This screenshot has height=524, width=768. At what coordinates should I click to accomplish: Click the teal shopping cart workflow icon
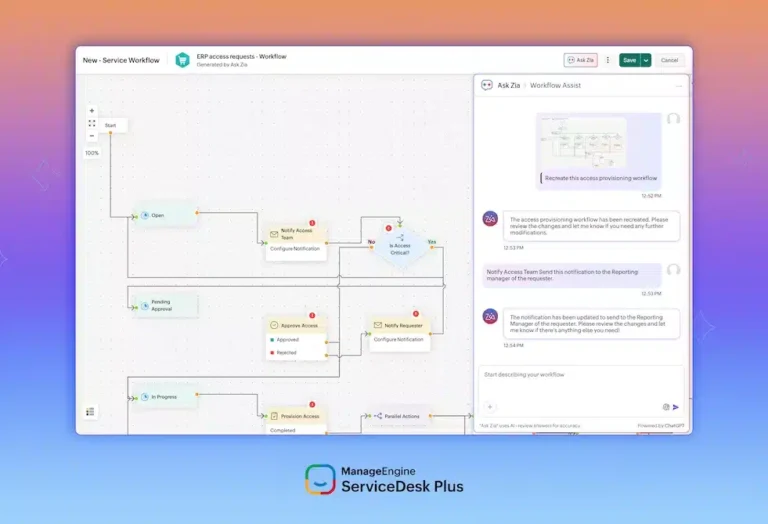pyautogui.click(x=183, y=60)
